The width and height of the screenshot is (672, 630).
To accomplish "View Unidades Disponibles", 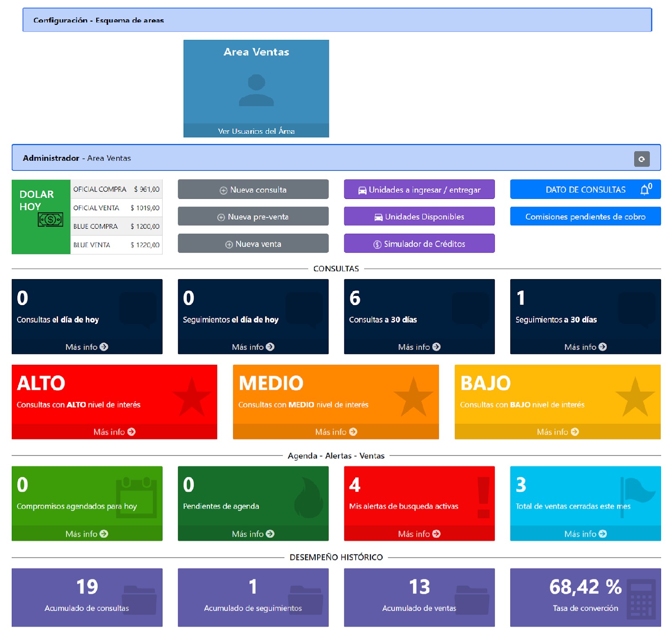I will click(x=419, y=216).
